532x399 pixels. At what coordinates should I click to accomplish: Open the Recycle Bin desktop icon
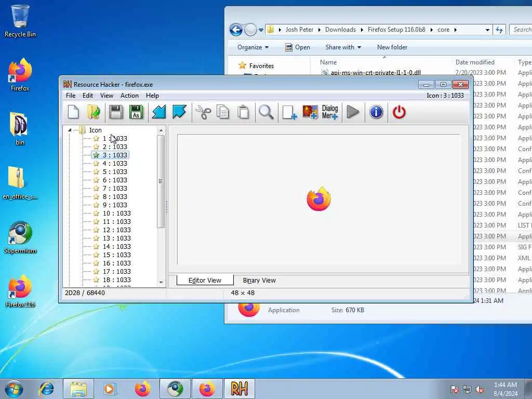20,21
